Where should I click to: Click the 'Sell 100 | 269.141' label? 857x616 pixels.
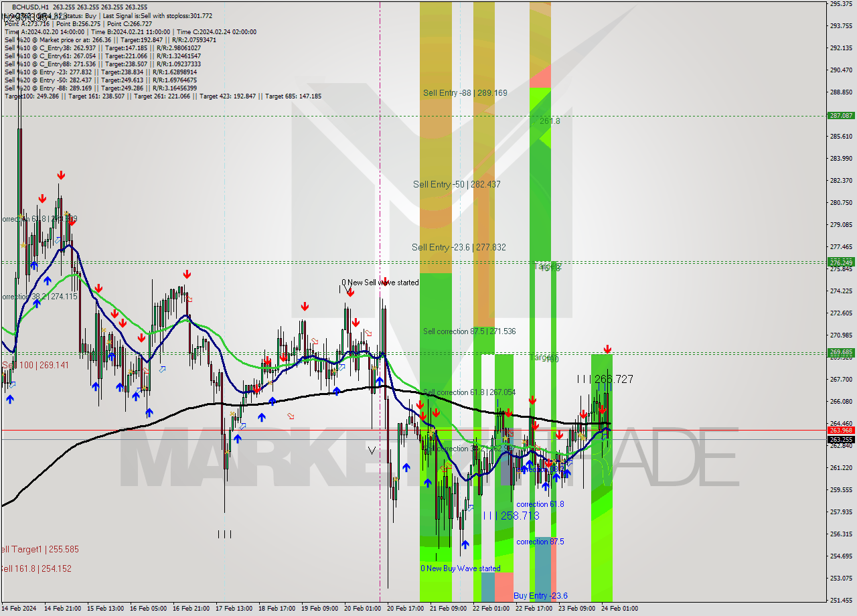tap(36, 365)
